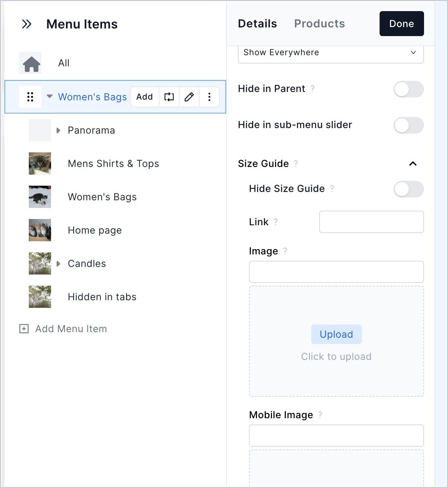448x488 pixels.
Task: Click the help icon beside Size Guide heading
Action: (x=296, y=163)
